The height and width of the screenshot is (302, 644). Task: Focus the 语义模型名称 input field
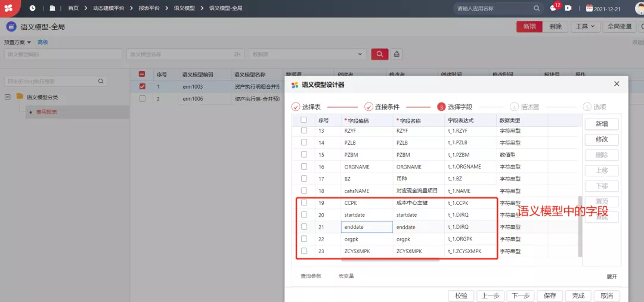(185, 54)
